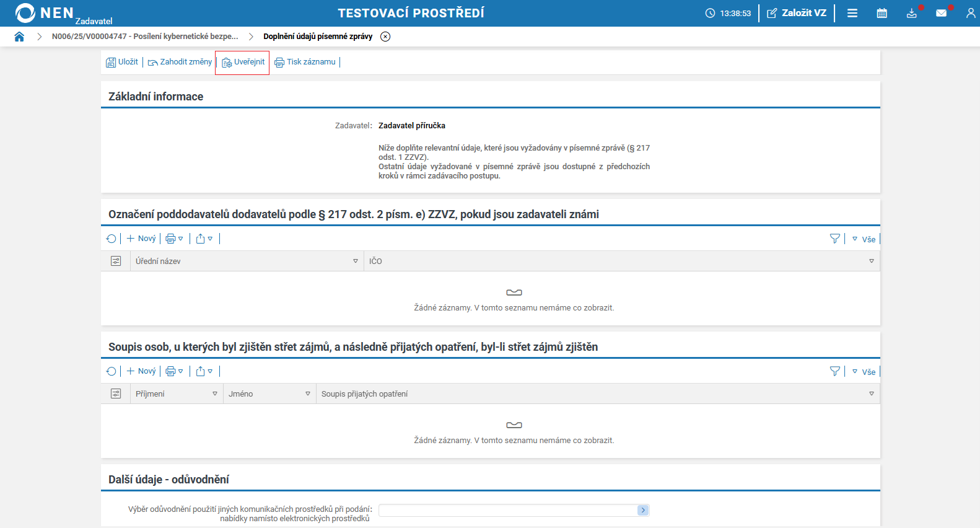
Task: Discard changes with Zahodit změny
Action: point(180,62)
